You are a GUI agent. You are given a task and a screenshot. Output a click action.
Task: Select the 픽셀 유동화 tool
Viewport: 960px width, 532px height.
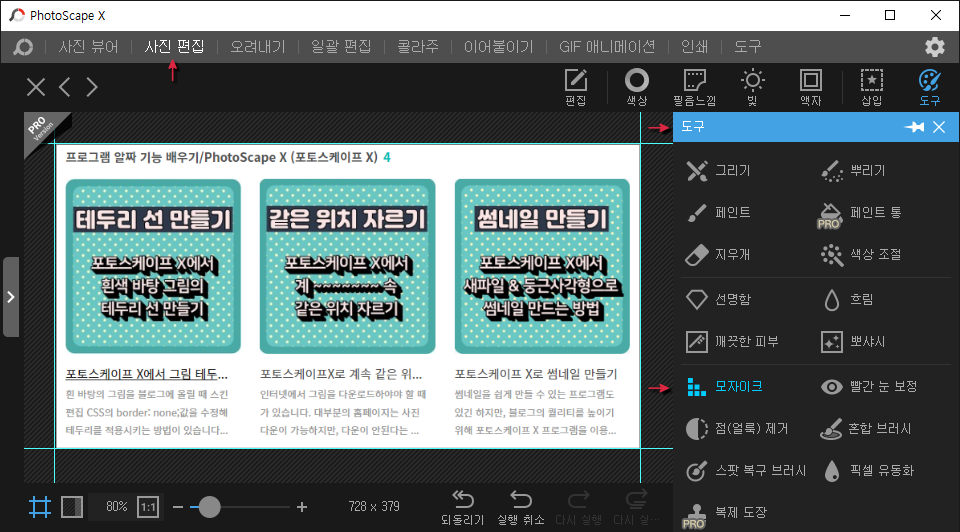[868, 471]
